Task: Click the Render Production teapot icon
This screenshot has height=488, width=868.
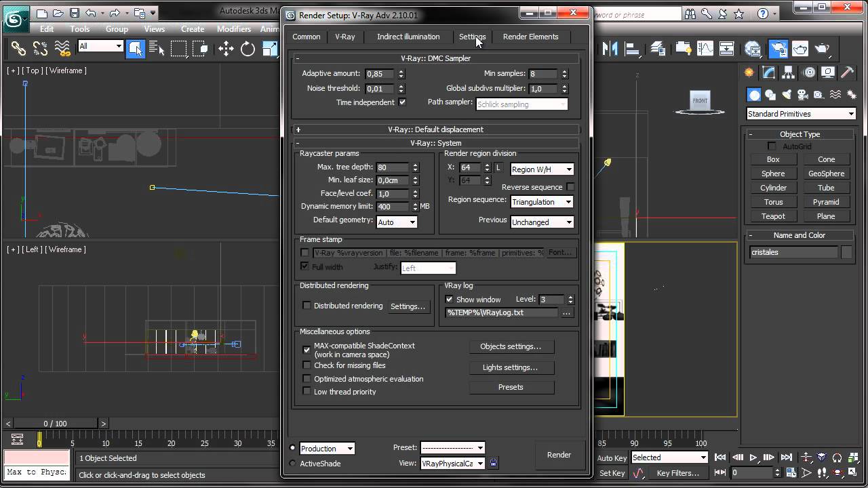Action: (x=823, y=48)
